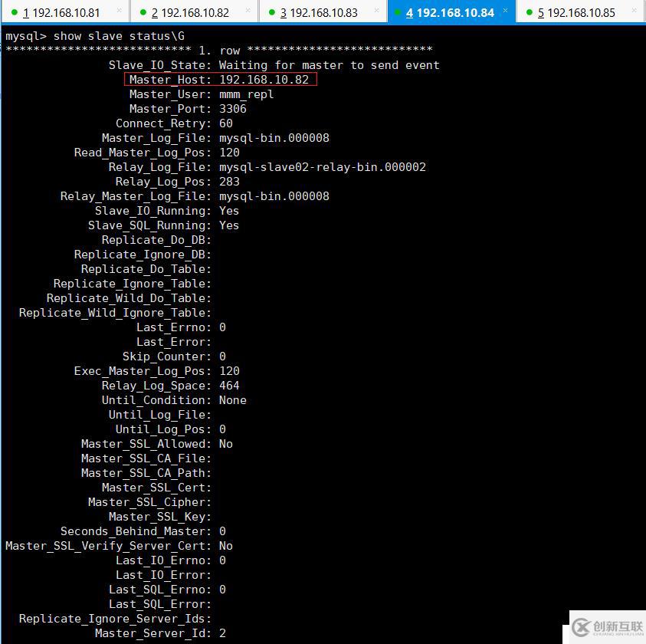Click the Last_Errno value 0
The height and width of the screenshot is (644, 646).
(x=222, y=327)
